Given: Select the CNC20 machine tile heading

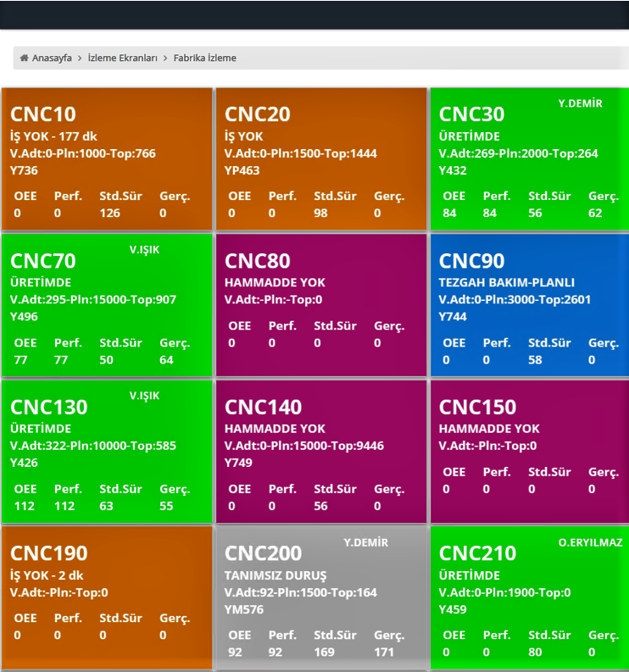Looking at the screenshot, I should click(258, 114).
